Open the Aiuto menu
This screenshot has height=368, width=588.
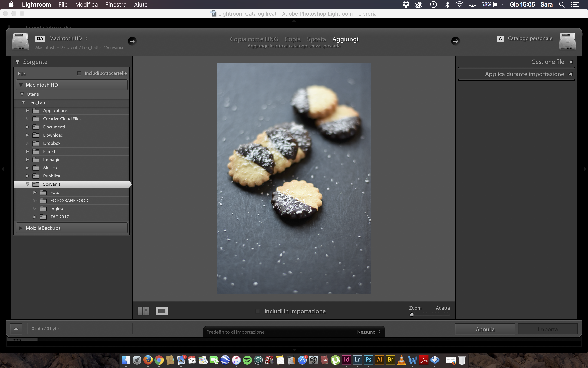click(141, 5)
